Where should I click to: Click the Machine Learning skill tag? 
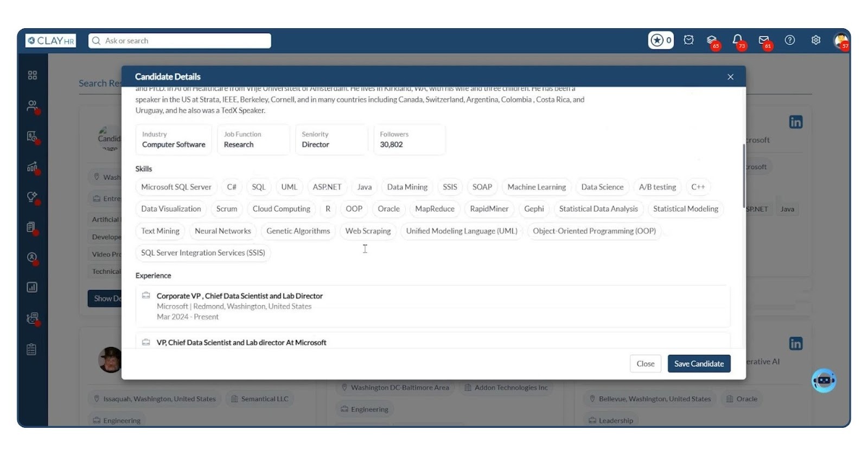tap(537, 187)
